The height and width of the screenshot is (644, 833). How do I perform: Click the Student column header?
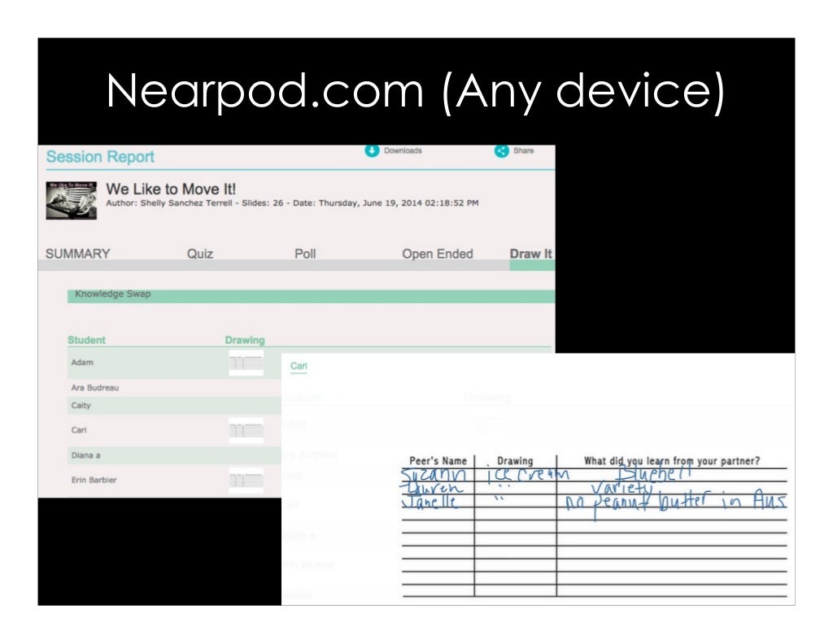coord(86,340)
